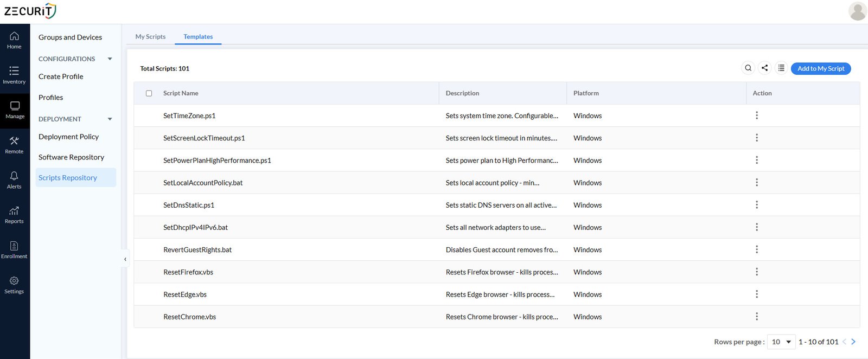Open action menu for RevertGuestRights.bat

[x=757, y=249]
